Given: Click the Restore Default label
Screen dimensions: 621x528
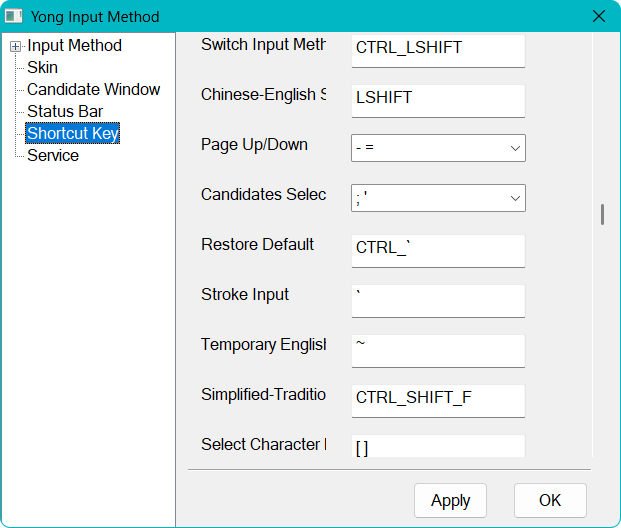Looking at the screenshot, I should pos(257,244).
